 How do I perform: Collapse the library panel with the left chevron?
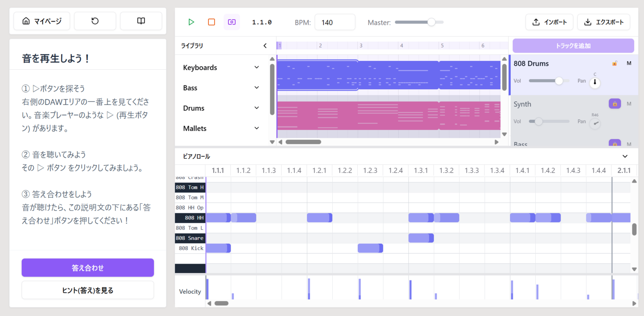pos(265,46)
